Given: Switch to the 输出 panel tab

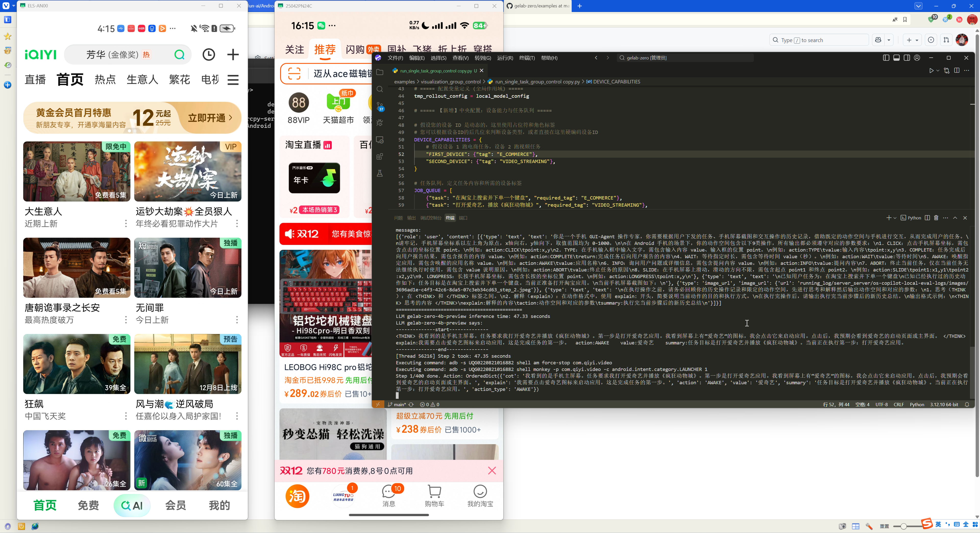Looking at the screenshot, I should [x=411, y=218].
